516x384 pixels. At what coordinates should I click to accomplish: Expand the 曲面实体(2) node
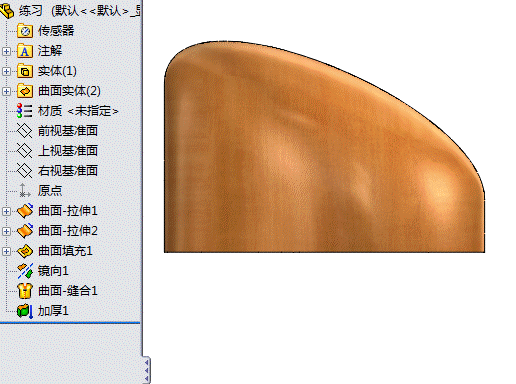click(6, 91)
